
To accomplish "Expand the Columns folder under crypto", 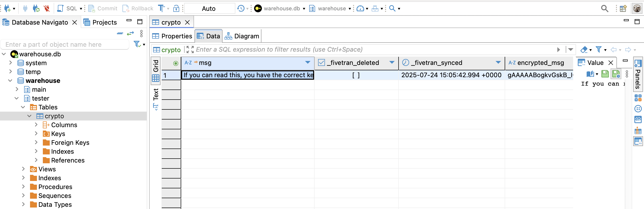I will [x=36, y=125].
